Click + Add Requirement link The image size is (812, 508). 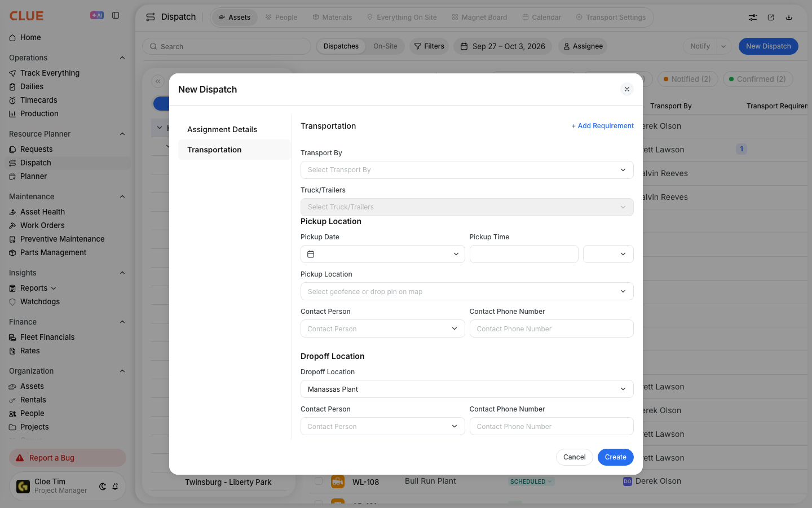coord(603,126)
